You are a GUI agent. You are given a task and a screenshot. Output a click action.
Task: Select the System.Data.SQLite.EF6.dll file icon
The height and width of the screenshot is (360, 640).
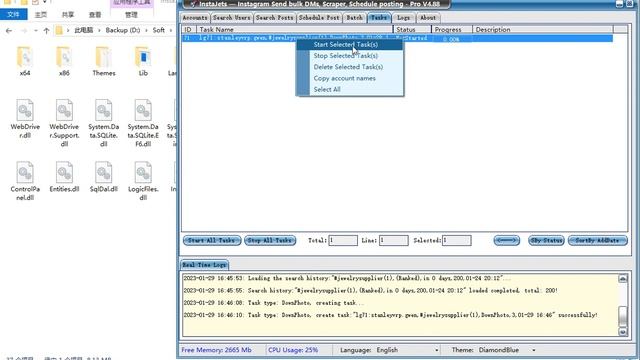(x=143, y=110)
